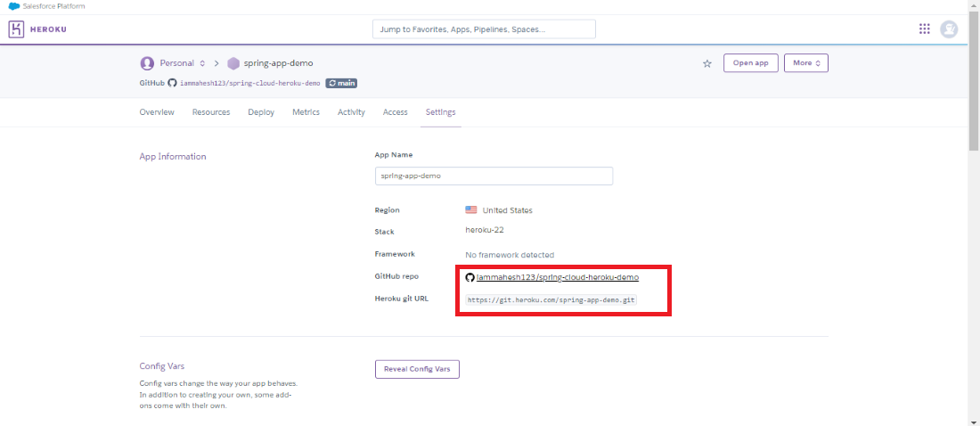Favorite the app with the star icon
Screen dimensions: 980x426
707,63
